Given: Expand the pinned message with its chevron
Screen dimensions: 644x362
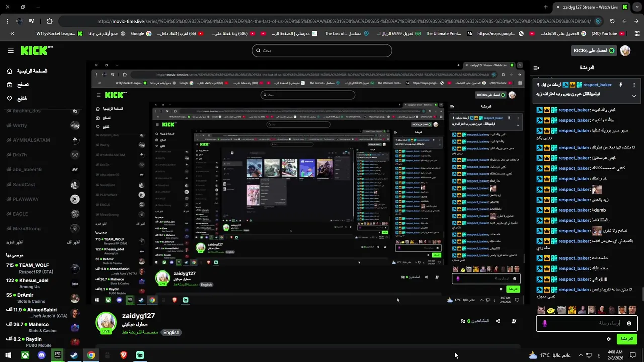Looking at the screenshot, I should click(x=634, y=96).
